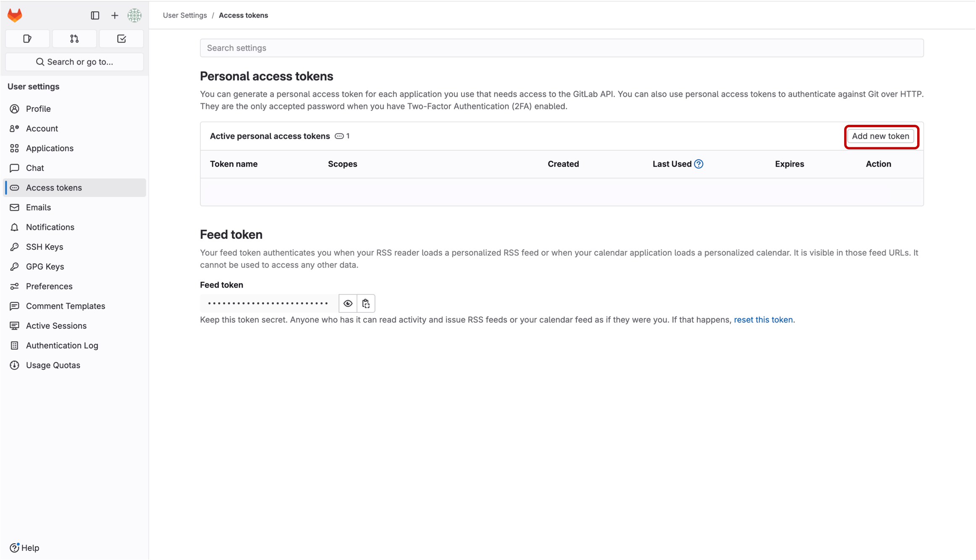Go to Profile settings

38,109
